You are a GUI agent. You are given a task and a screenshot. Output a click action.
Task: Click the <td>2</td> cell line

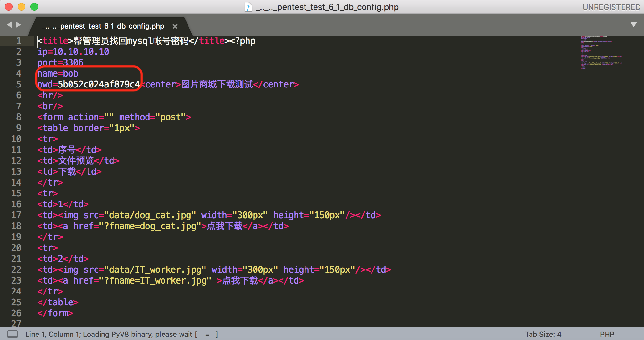63,259
